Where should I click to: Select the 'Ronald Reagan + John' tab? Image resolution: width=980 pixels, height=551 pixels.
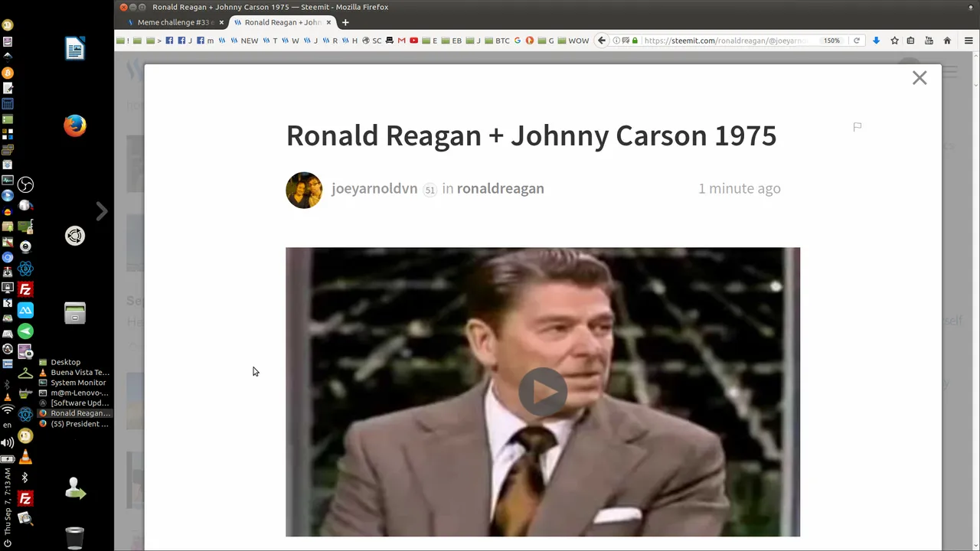click(x=282, y=22)
